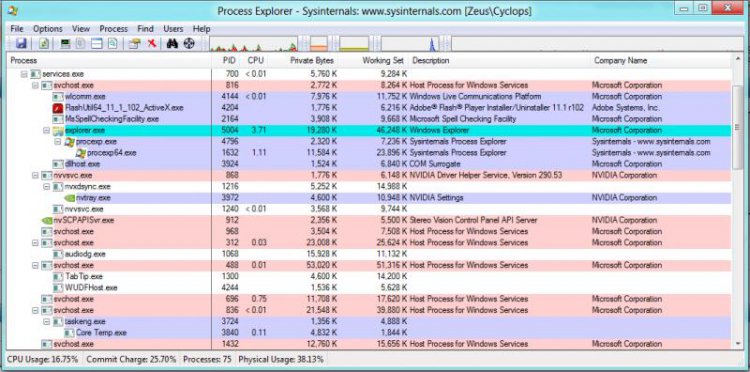The image size is (750, 372).
Task: Click the View DLLs/Handles toolbar icon
Action: (112, 44)
